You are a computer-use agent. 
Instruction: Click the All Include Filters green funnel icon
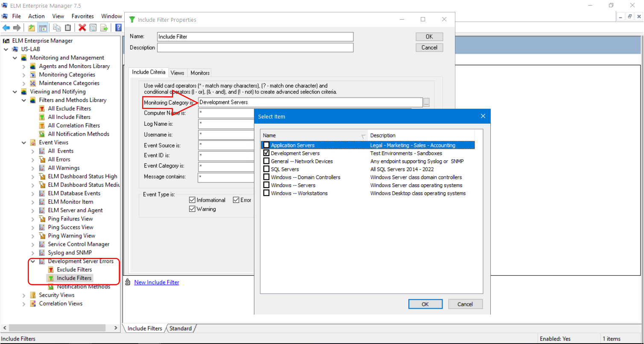(x=42, y=117)
